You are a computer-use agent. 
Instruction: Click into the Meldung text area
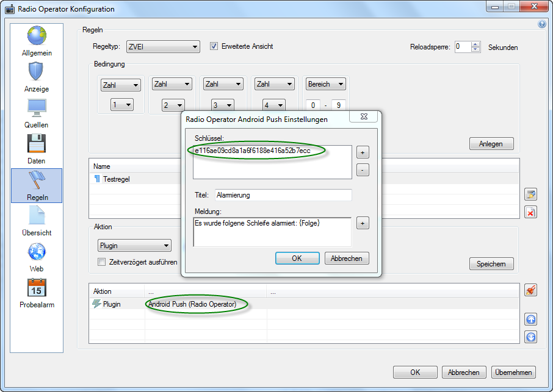(272, 232)
